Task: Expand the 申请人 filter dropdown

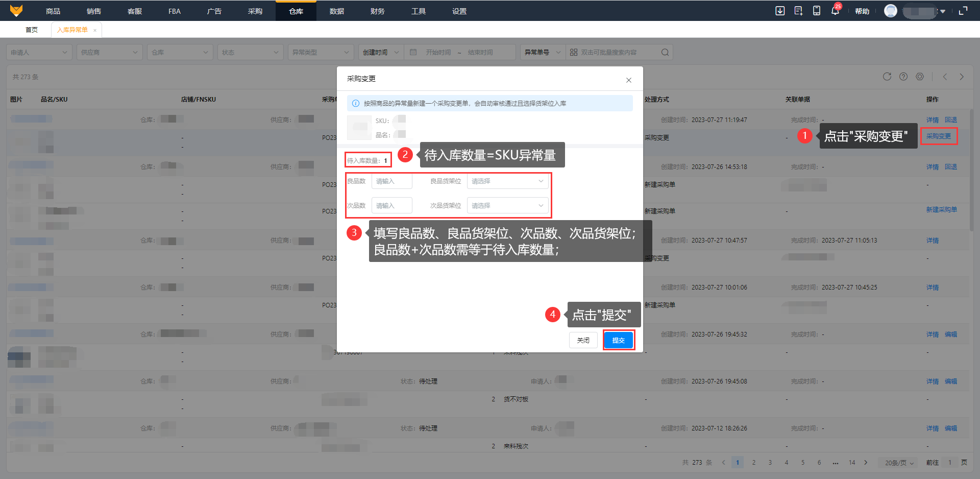Action: [39, 52]
